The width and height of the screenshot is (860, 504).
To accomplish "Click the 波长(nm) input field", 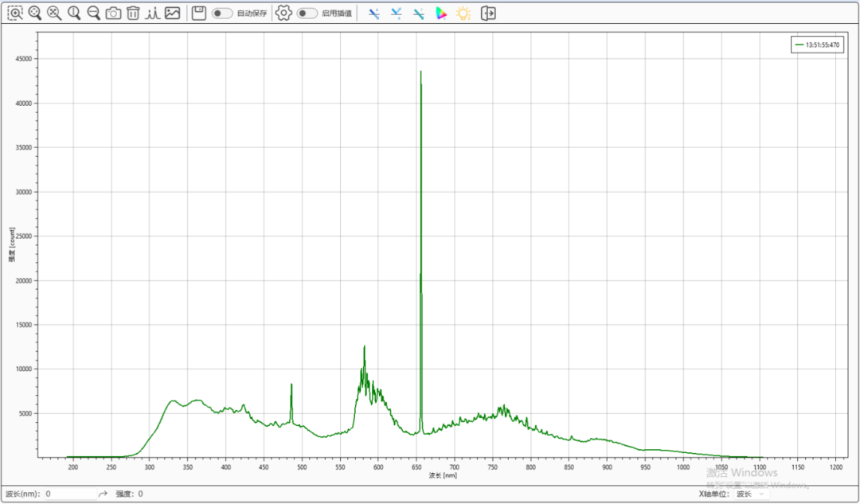I will 70,494.
